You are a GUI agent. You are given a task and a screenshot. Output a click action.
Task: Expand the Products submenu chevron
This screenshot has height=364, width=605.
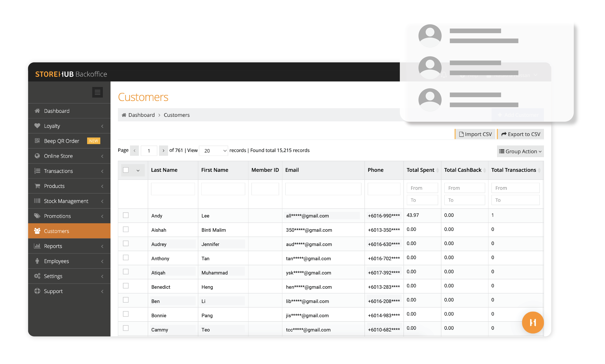click(x=102, y=186)
